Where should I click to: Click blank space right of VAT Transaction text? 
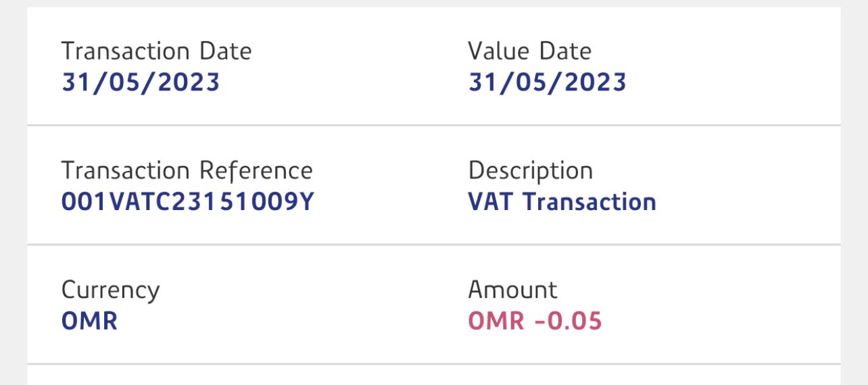point(744,202)
